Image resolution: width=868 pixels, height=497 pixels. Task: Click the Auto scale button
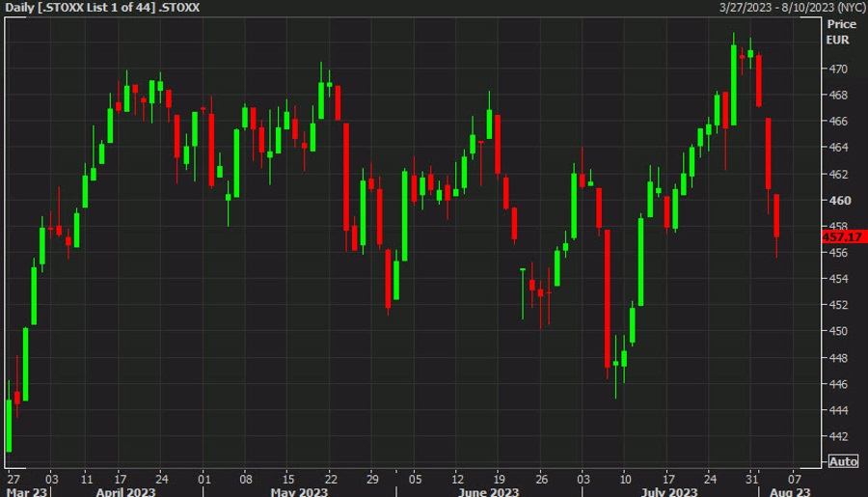[x=843, y=461]
